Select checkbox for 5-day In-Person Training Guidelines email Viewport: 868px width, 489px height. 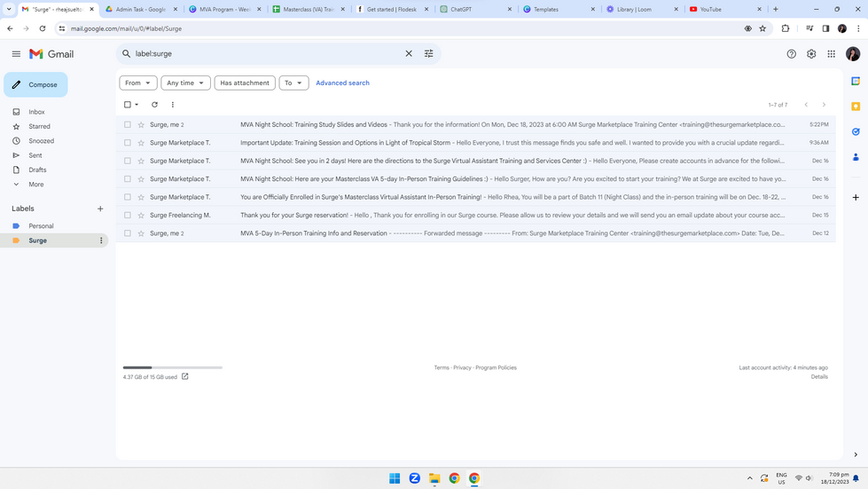[x=128, y=179]
